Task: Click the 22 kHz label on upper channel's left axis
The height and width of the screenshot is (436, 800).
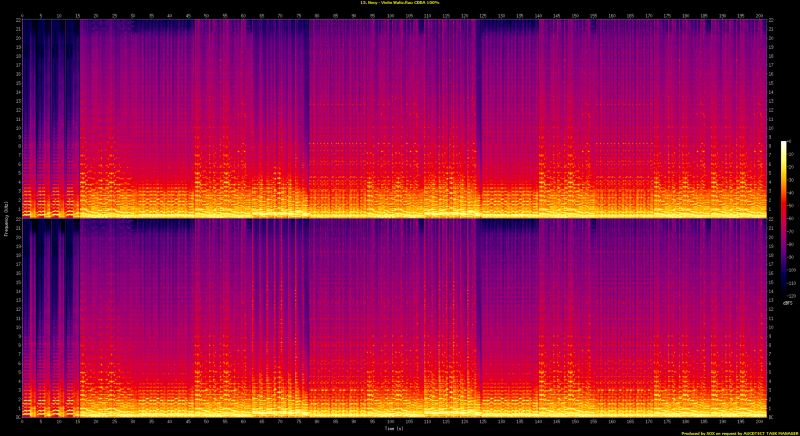Action: [x=18, y=21]
